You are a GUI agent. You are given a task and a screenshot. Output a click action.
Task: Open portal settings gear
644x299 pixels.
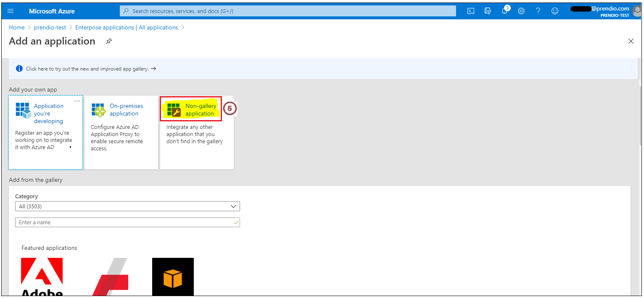(521, 11)
